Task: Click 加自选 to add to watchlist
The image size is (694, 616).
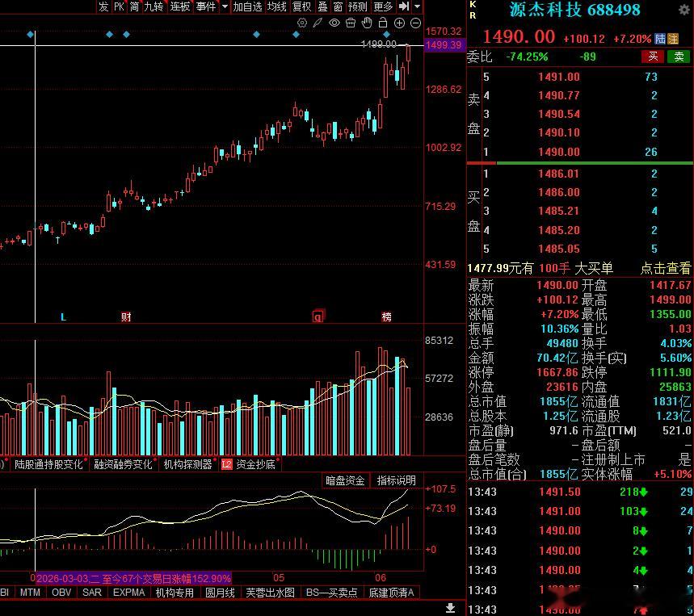Action: click(x=248, y=6)
